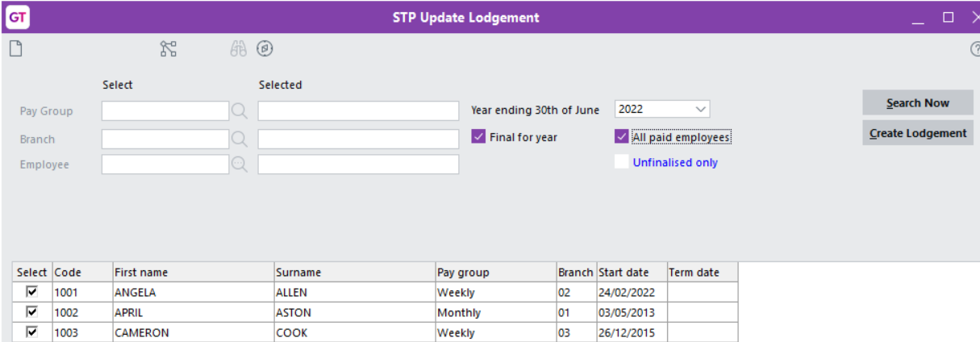Viewport: 980px width, 342px height.
Task: Click the Pay Group select input field
Action: point(165,111)
